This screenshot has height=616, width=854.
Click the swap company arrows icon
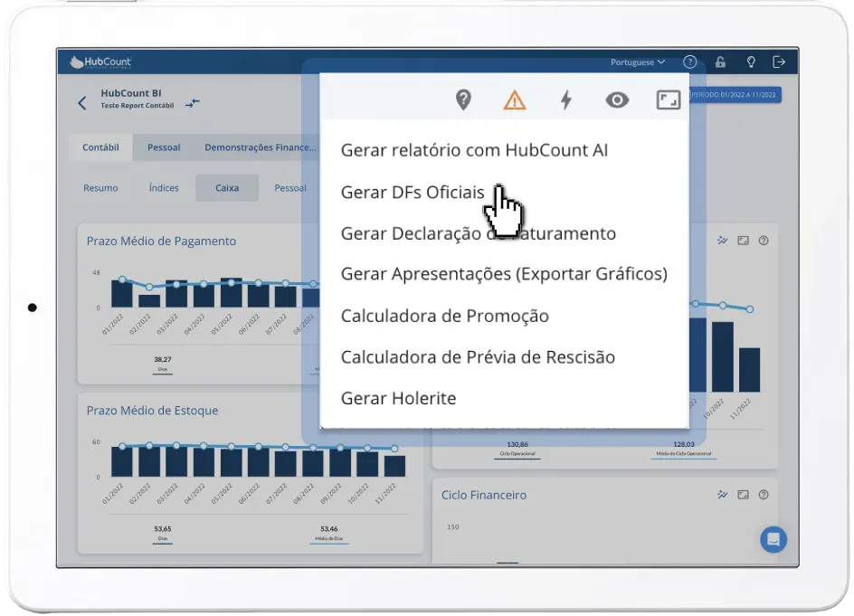pos(193,103)
